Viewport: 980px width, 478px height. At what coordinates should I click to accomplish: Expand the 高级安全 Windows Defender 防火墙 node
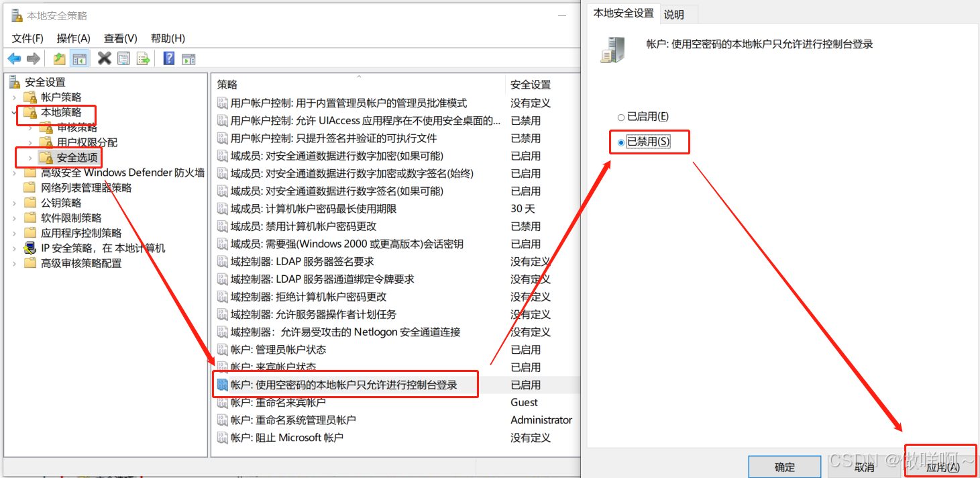coord(14,173)
